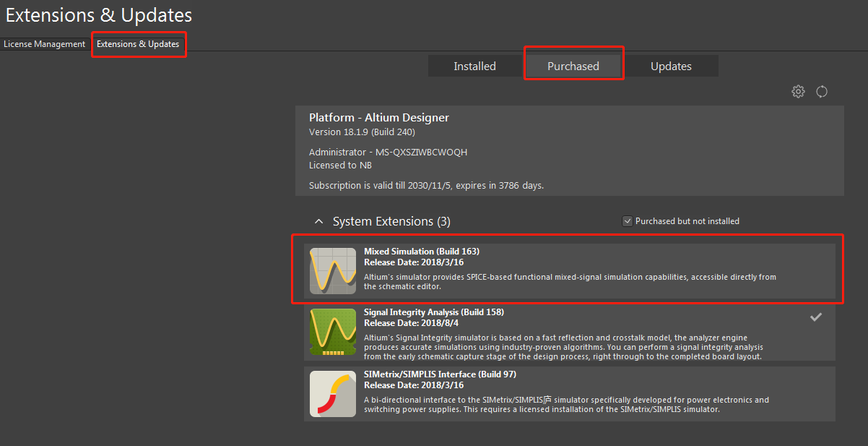Click the Mixed Simulation description text
Screen dimensions: 868x446
click(x=570, y=282)
